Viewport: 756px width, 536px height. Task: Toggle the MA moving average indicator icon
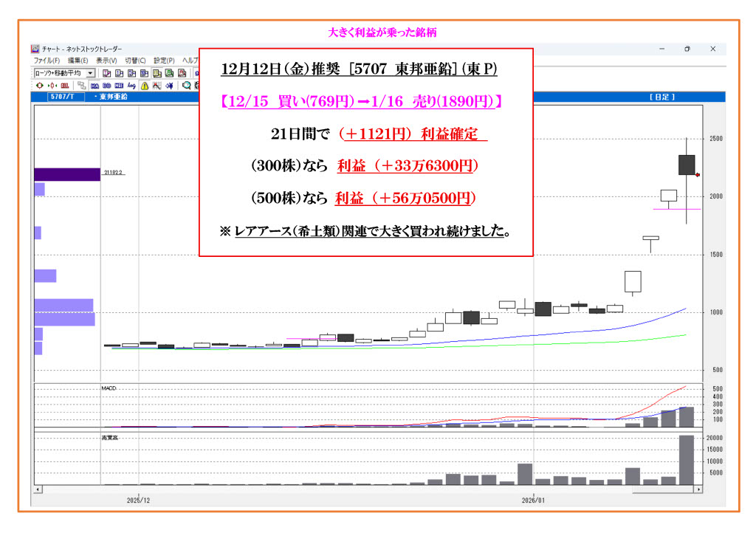(94, 86)
